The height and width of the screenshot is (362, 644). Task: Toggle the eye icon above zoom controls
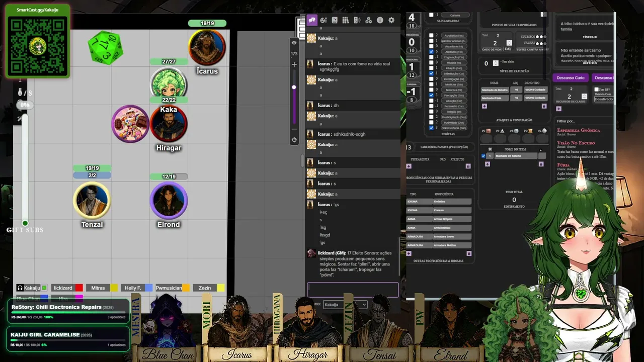click(294, 43)
